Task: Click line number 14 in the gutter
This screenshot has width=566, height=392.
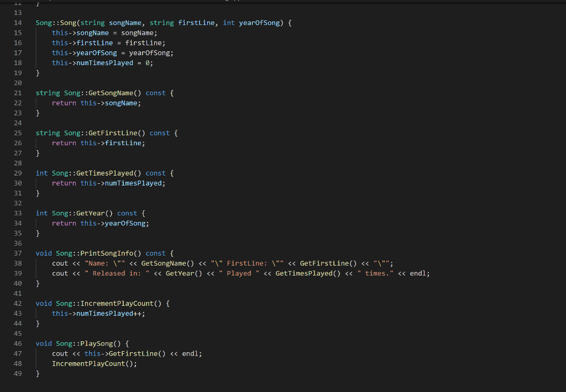Action: click(x=18, y=23)
